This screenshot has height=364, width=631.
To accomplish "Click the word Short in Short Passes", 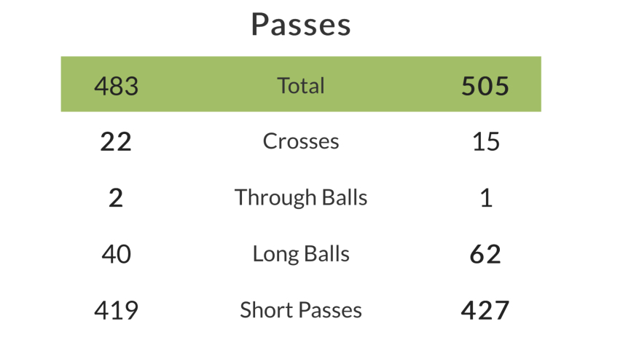I will 261,310.
